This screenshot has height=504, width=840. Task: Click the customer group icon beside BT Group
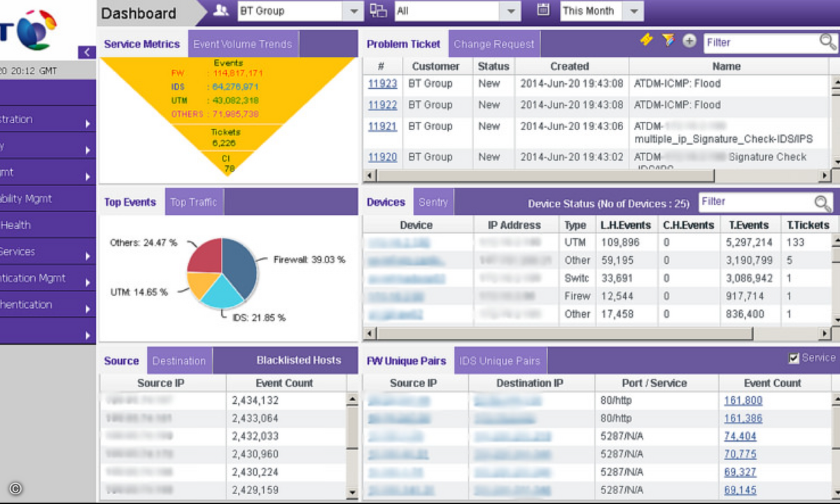coord(221,10)
